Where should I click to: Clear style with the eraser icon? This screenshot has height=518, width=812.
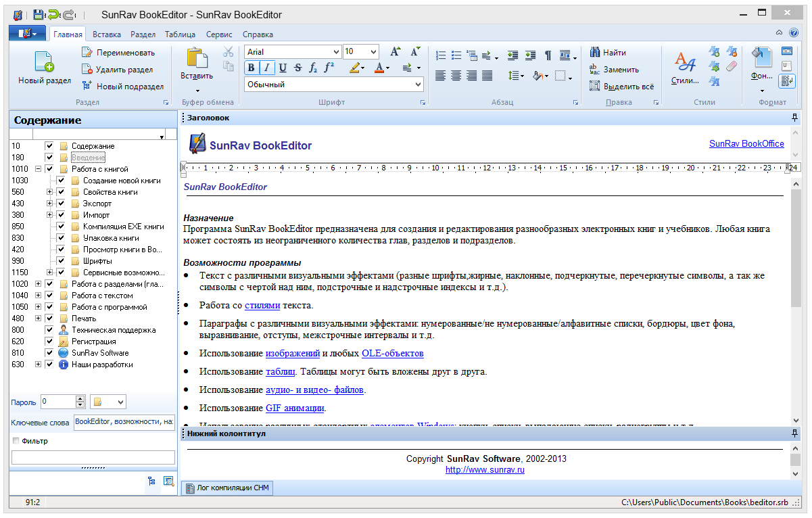(x=732, y=66)
